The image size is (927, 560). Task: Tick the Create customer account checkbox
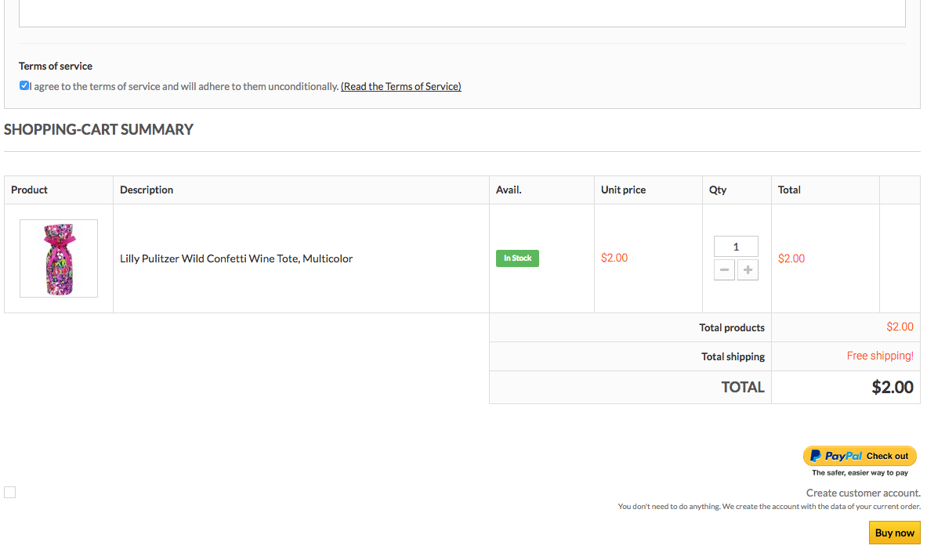tap(9, 492)
